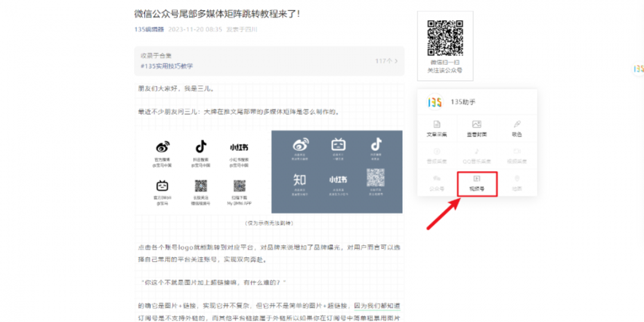
Task: Click black Bilibili logo above 官方Bilibili
Action: click(163, 185)
